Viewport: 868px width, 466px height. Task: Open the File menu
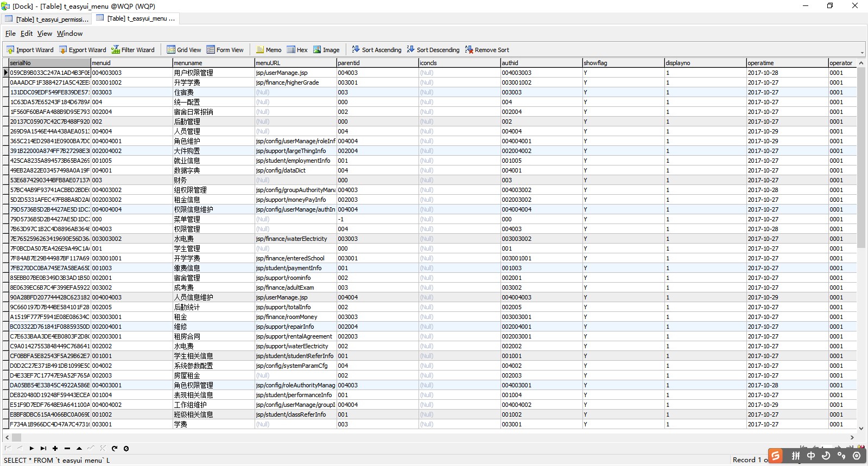(x=10, y=34)
